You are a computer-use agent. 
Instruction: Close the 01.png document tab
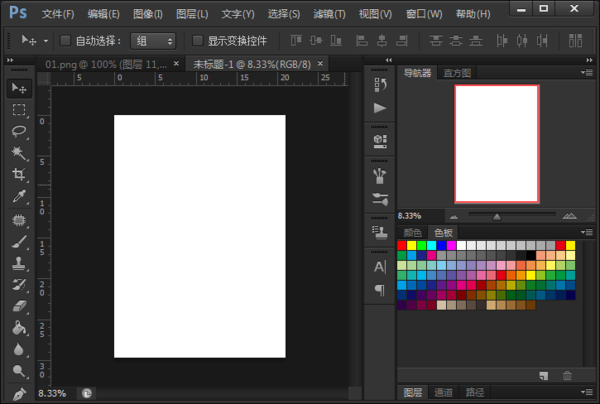click(176, 64)
